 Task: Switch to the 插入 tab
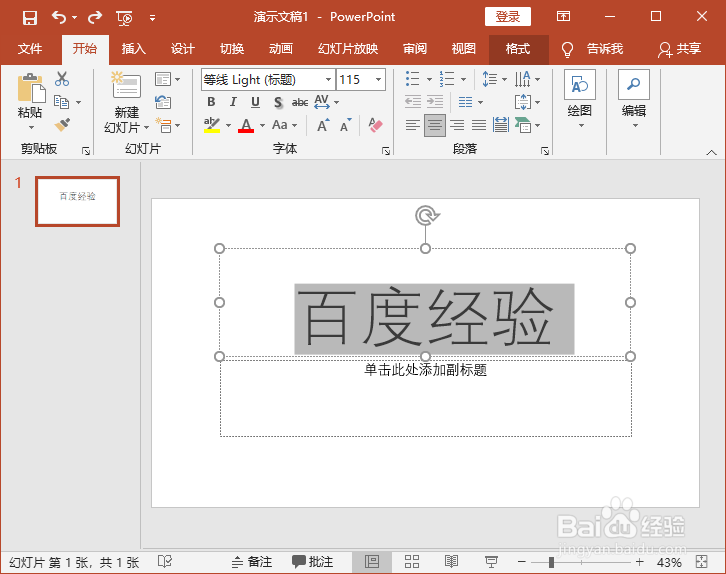pyautogui.click(x=133, y=49)
